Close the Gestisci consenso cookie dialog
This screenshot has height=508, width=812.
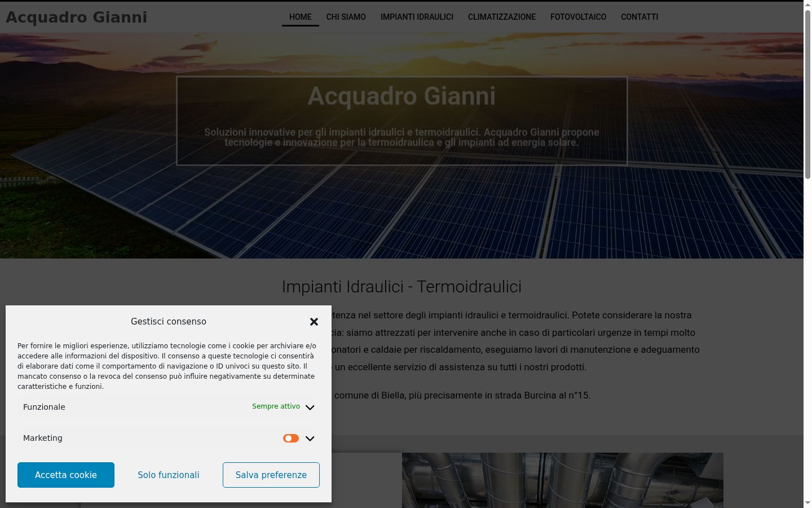314,322
